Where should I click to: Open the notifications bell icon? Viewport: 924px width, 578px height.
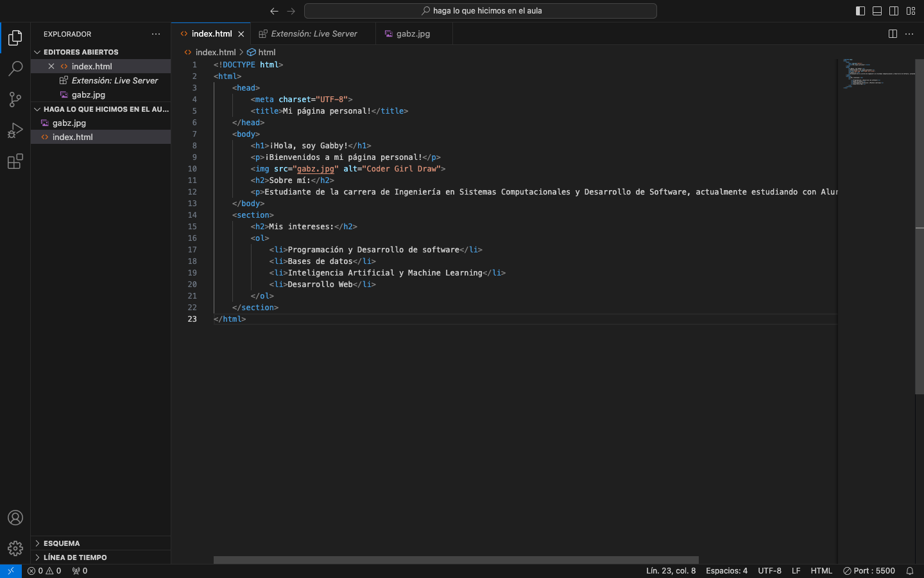[910, 571]
